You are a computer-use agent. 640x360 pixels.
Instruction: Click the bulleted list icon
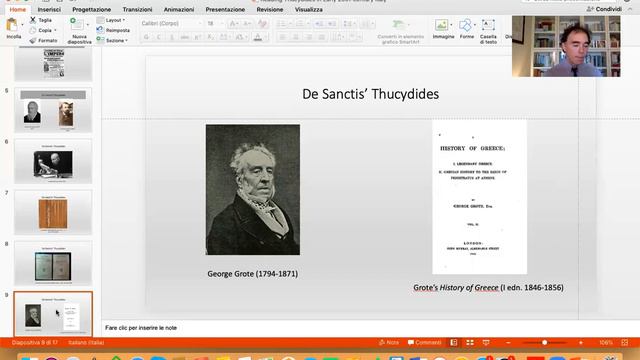282,24
